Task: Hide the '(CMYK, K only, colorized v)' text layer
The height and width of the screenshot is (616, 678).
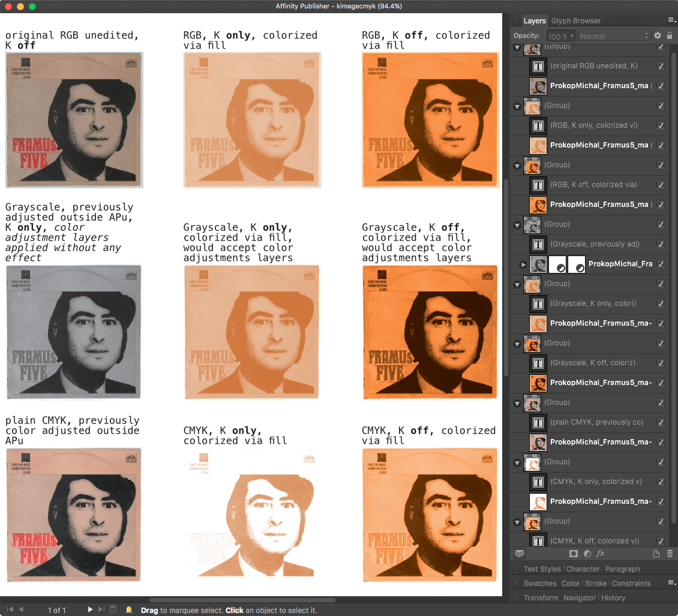Action: click(661, 482)
